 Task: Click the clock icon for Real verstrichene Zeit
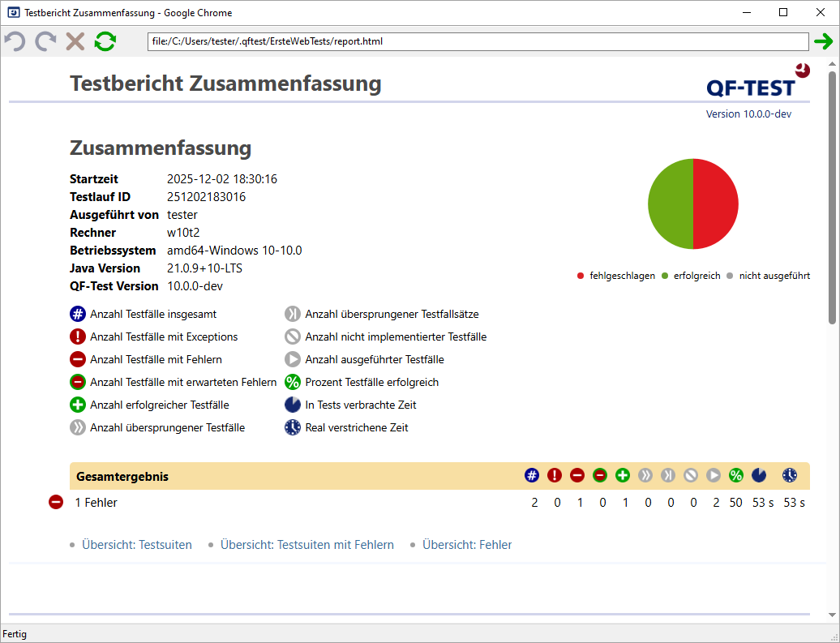(x=293, y=427)
